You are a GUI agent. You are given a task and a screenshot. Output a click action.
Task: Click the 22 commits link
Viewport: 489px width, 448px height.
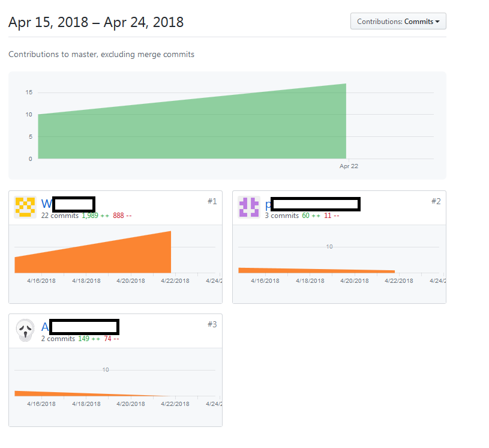[x=60, y=216]
